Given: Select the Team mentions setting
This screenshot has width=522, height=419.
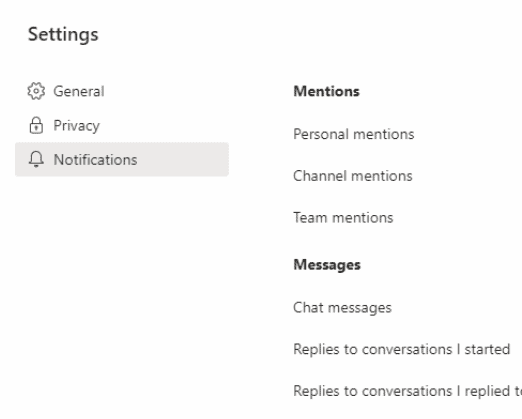Looking at the screenshot, I should click(343, 218).
